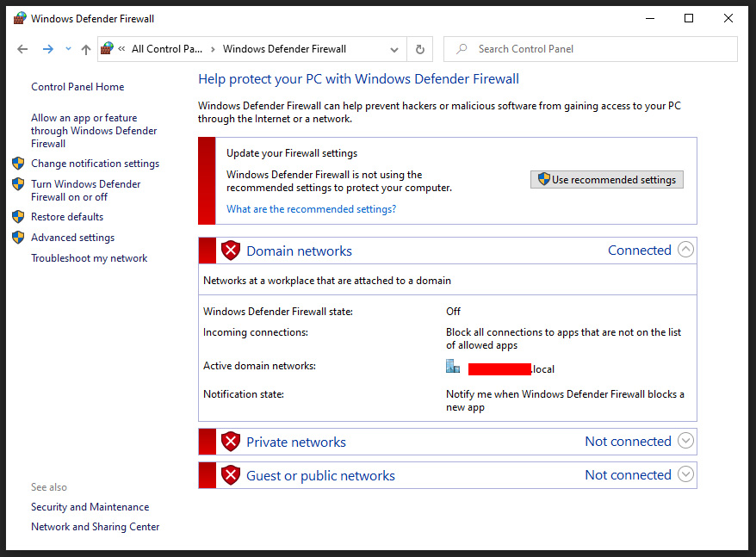
Task: Click the 'Off' firewall state value
Action: tap(453, 312)
